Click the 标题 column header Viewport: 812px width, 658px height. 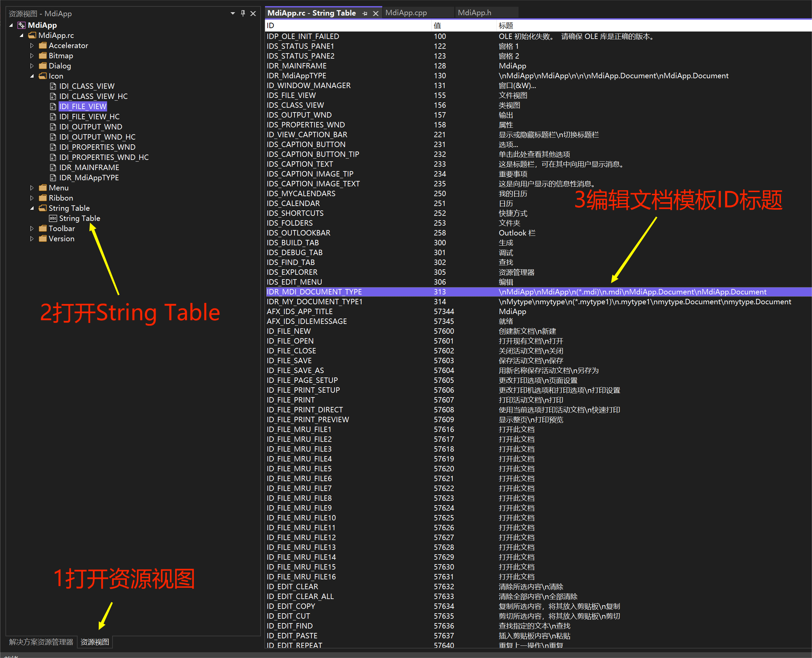(x=506, y=25)
